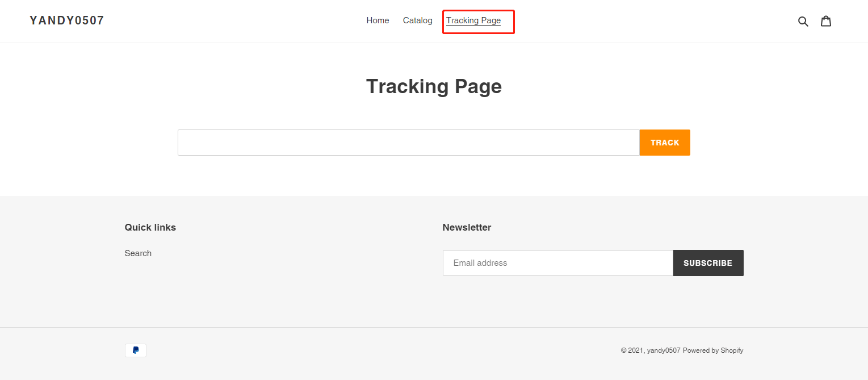Click the yandy0507 footer link
This screenshot has width=868, height=380.
(x=663, y=350)
